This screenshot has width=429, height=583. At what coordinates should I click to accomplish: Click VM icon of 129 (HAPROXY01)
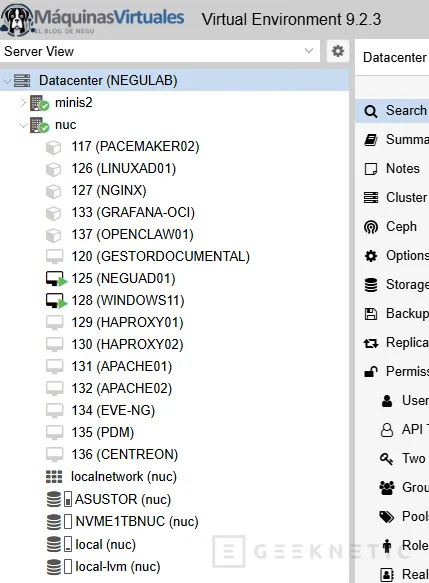pyautogui.click(x=54, y=323)
